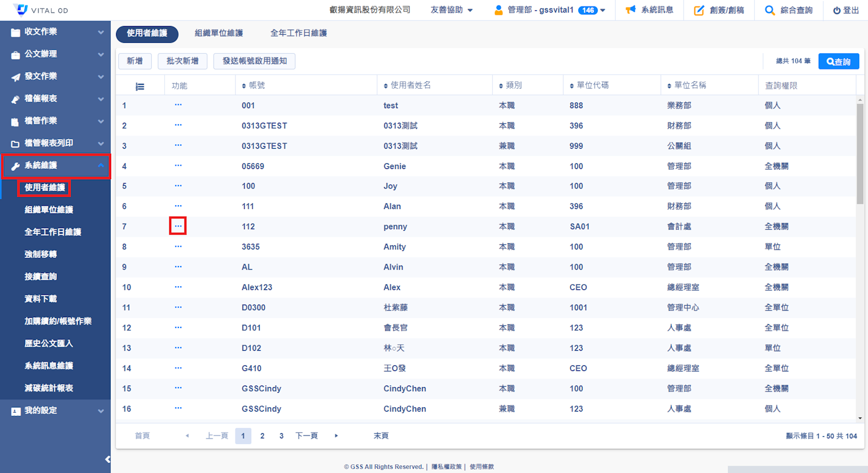Click the logout power icon
The width and height of the screenshot is (868, 473).
pos(837,10)
